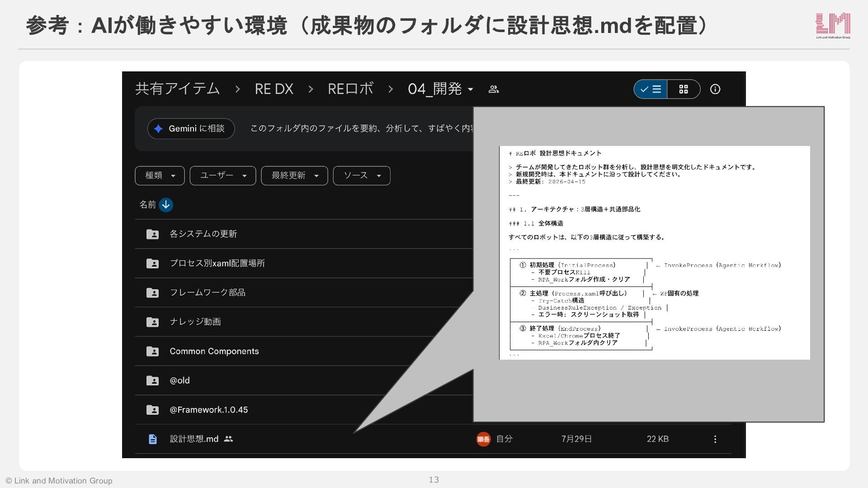Image resolution: width=868 pixels, height=488 pixels.
Task: Open the ユーザー filter dropdown
Action: pos(223,176)
